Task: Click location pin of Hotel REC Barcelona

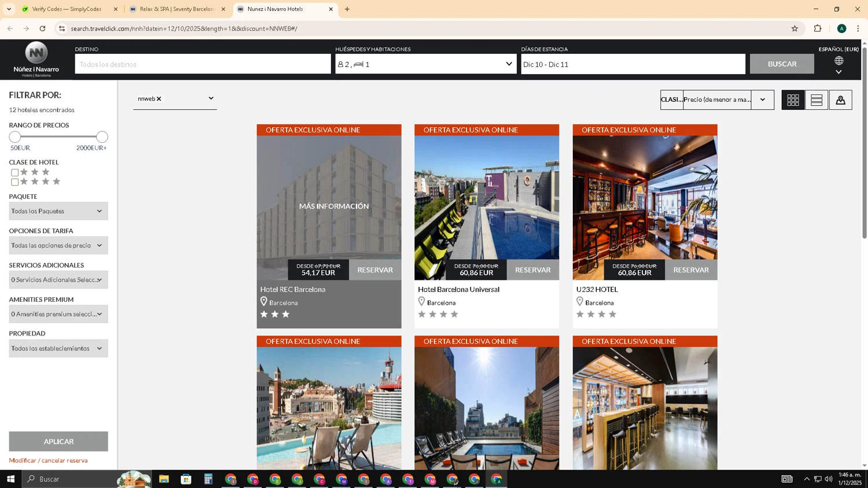Action: pos(263,302)
